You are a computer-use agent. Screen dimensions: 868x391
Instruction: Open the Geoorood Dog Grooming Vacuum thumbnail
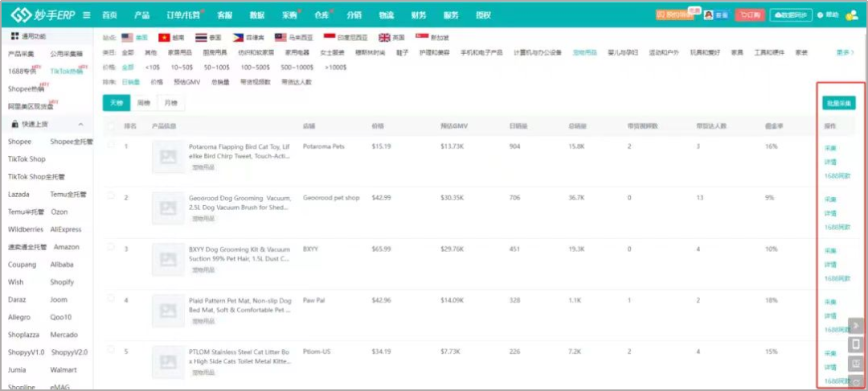pos(168,208)
